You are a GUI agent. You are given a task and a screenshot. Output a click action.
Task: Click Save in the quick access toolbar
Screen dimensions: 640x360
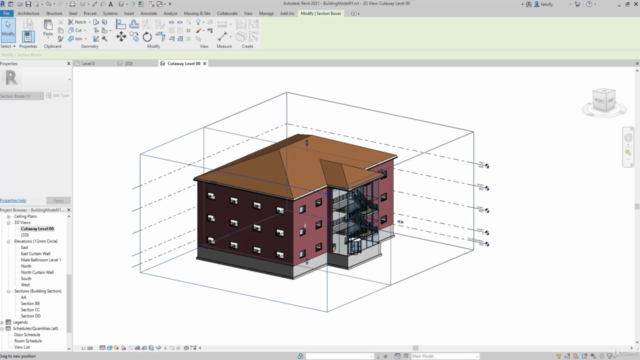pyautogui.click(x=28, y=4)
